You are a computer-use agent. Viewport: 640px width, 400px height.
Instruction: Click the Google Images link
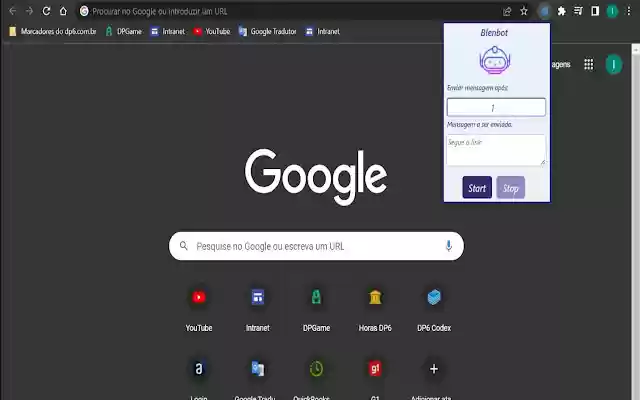point(561,64)
